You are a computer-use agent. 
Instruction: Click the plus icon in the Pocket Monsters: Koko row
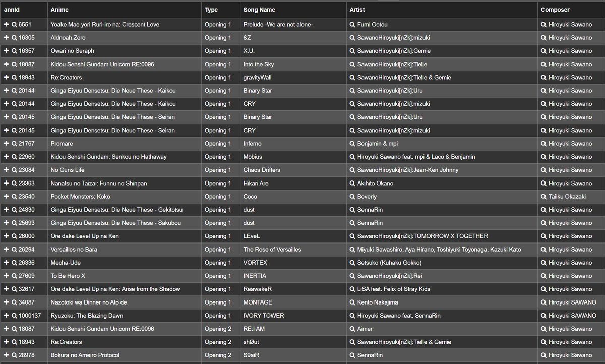click(7, 197)
